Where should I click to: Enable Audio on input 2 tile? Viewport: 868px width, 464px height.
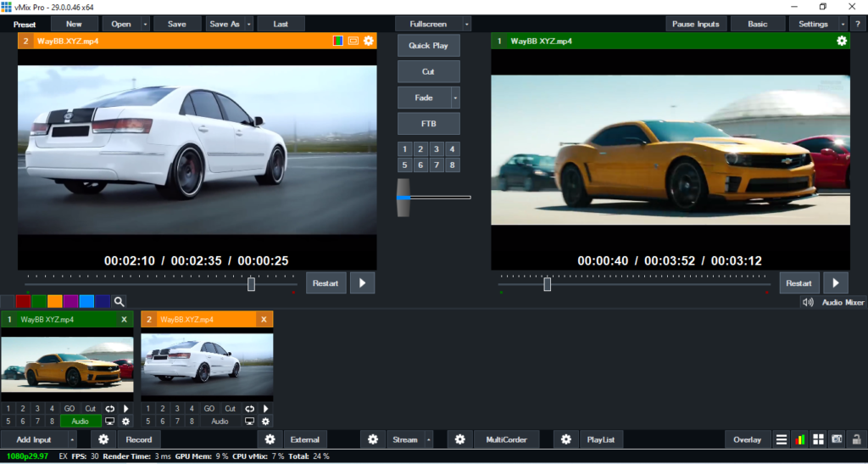pyautogui.click(x=220, y=421)
